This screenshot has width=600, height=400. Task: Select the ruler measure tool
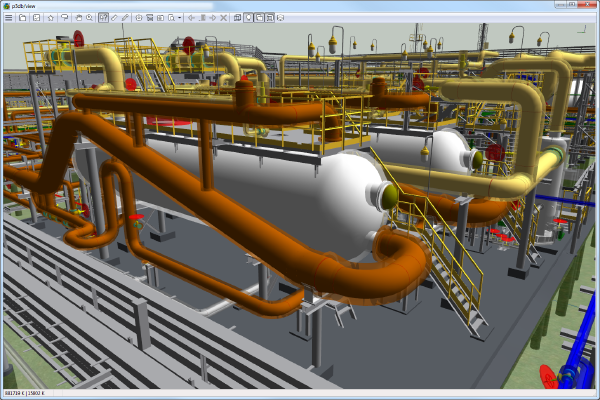pos(114,18)
